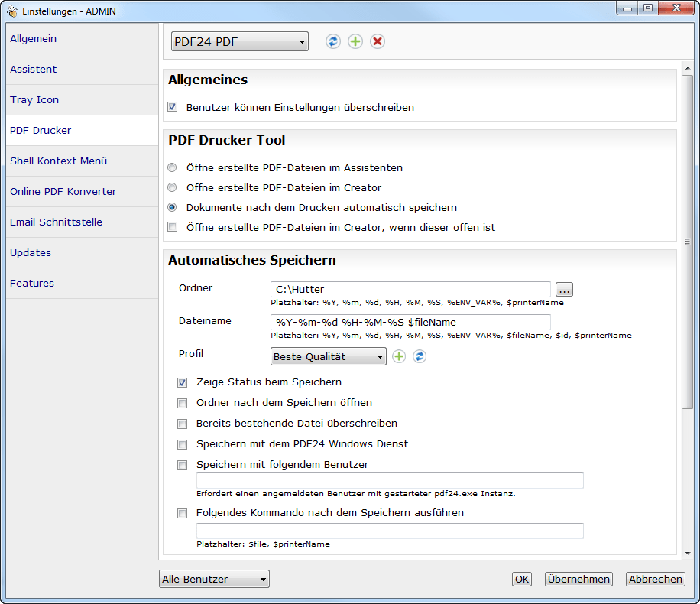700x604 pixels.
Task: Click the PDF24 application icon in the title bar
Action: click(x=11, y=11)
